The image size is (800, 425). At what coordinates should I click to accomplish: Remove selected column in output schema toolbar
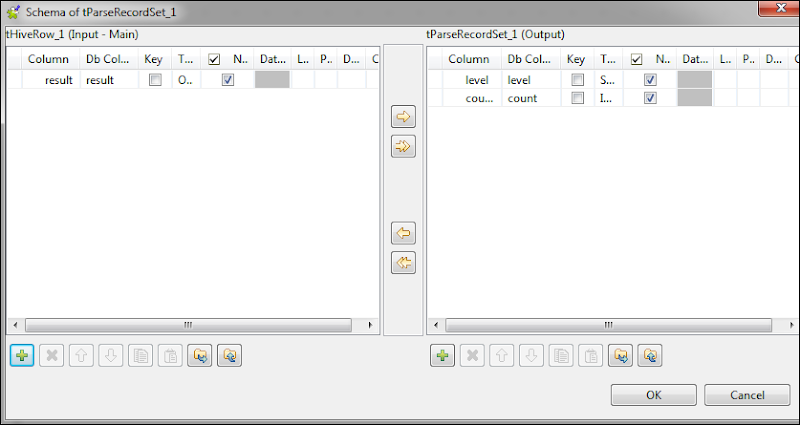click(472, 355)
